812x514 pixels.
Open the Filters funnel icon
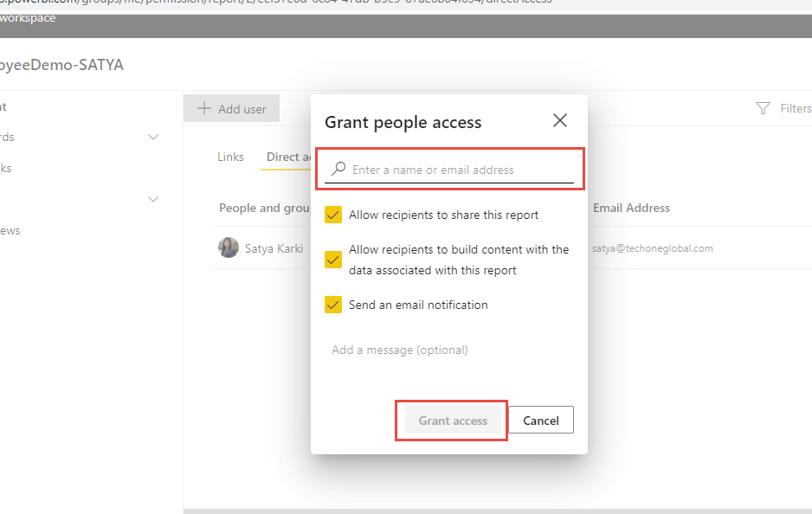pyautogui.click(x=763, y=109)
